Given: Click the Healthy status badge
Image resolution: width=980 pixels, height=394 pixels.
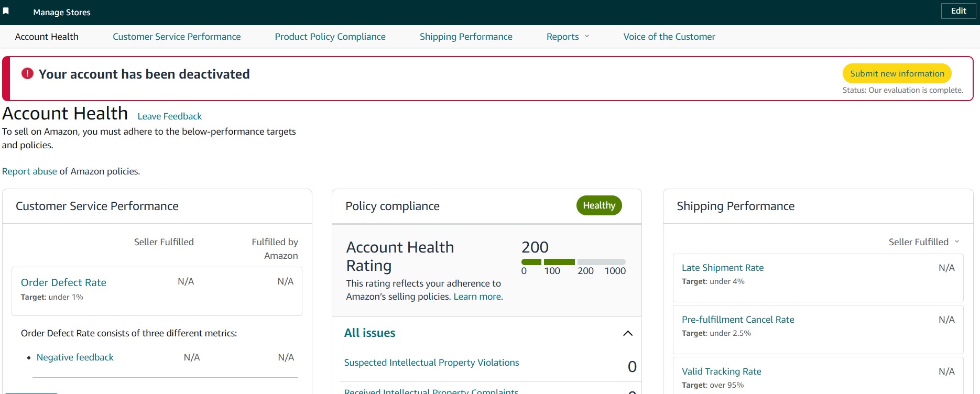Looking at the screenshot, I should pyautogui.click(x=599, y=205).
